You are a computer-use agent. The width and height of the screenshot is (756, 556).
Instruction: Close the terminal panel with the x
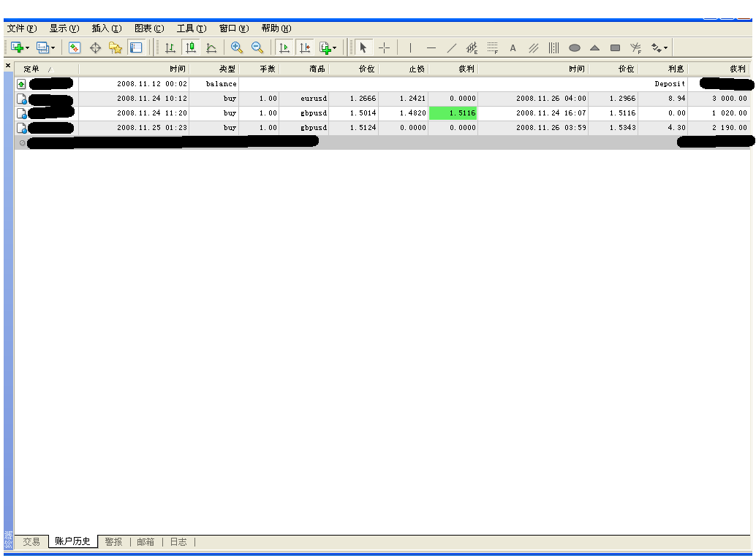pyautogui.click(x=8, y=65)
